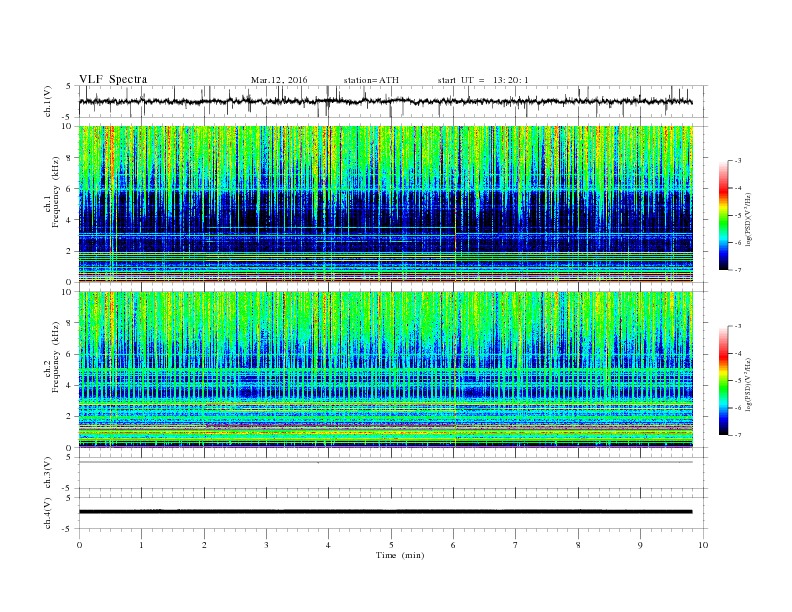Click the ch.2 spectrogram color bar
792x612 pixels.
point(723,380)
